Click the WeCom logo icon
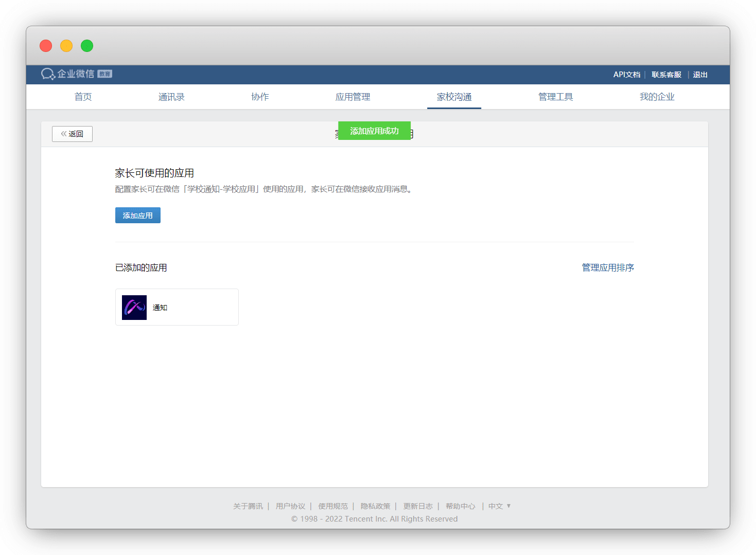This screenshot has width=756, height=555. click(48, 74)
